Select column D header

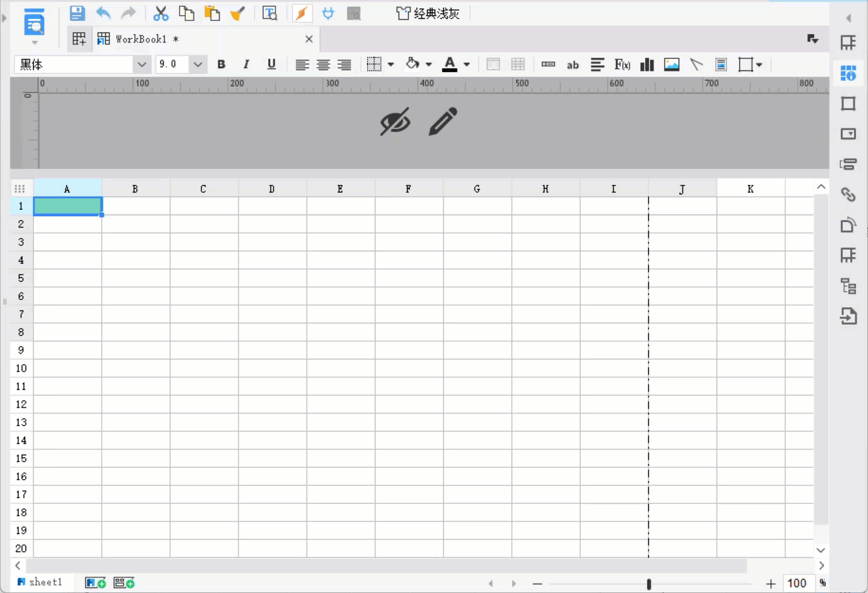(272, 188)
